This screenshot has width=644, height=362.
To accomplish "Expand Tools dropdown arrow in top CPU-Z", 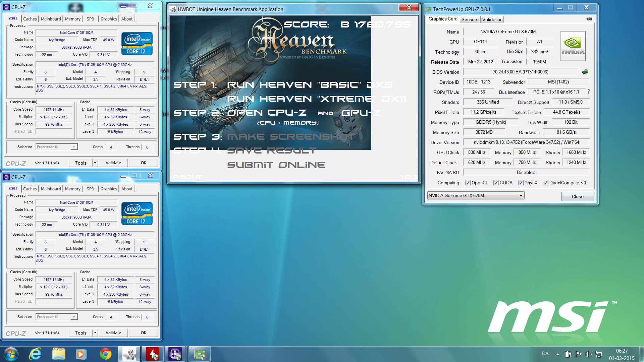I will pyautogui.click(x=95, y=163).
